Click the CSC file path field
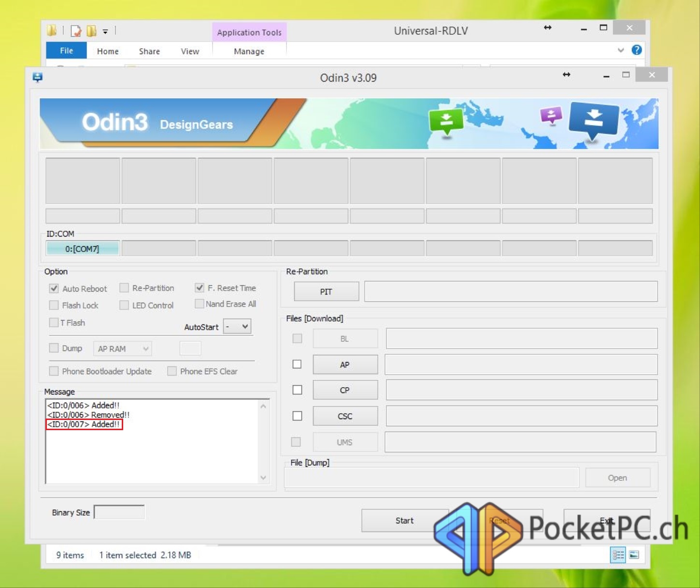This screenshot has height=588, width=700. 521,416
